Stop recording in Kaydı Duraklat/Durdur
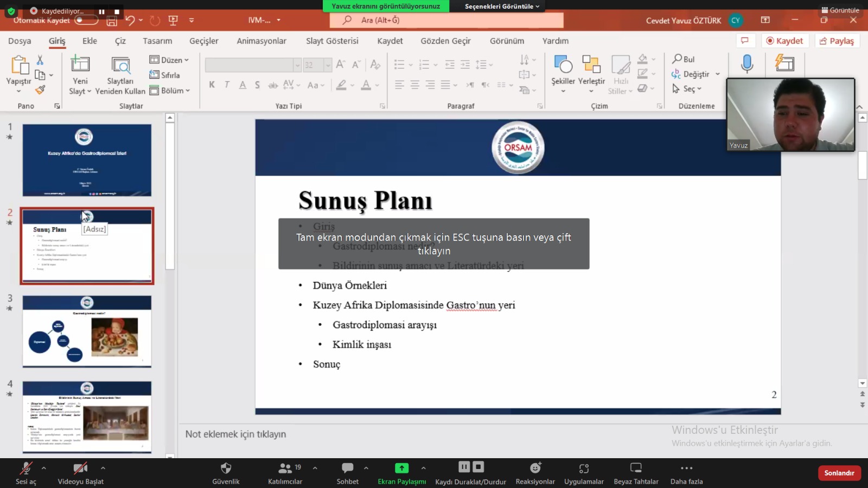 (x=478, y=467)
